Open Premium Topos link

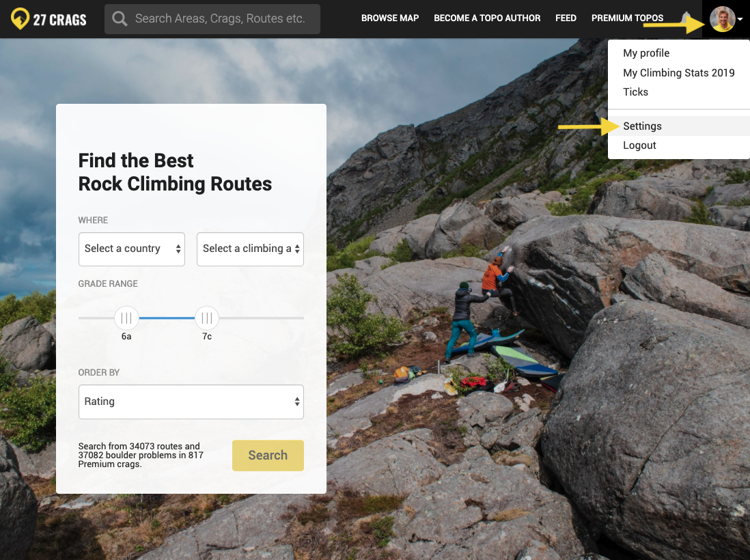pos(627,18)
